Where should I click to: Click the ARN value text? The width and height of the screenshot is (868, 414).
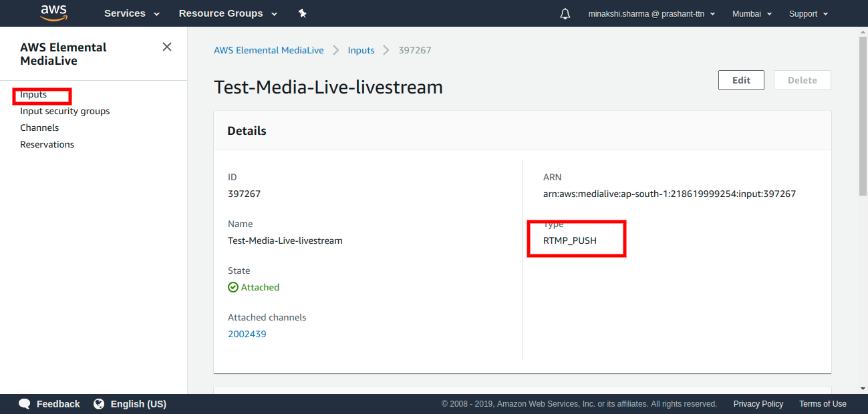coord(670,194)
